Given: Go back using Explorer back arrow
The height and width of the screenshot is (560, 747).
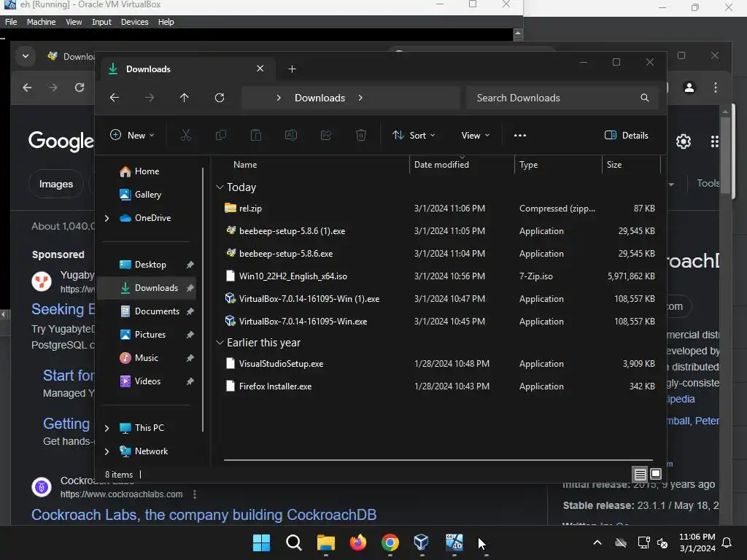Looking at the screenshot, I should point(115,98).
